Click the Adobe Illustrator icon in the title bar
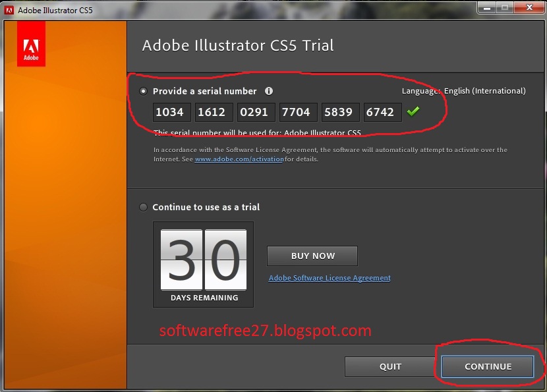The width and height of the screenshot is (547, 392). point(9,11)
